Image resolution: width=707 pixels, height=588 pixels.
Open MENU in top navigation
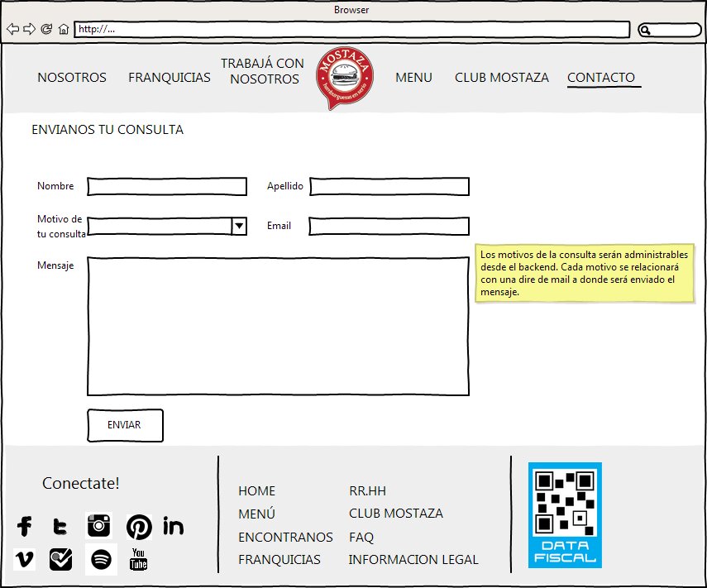(x=413, y=78)
